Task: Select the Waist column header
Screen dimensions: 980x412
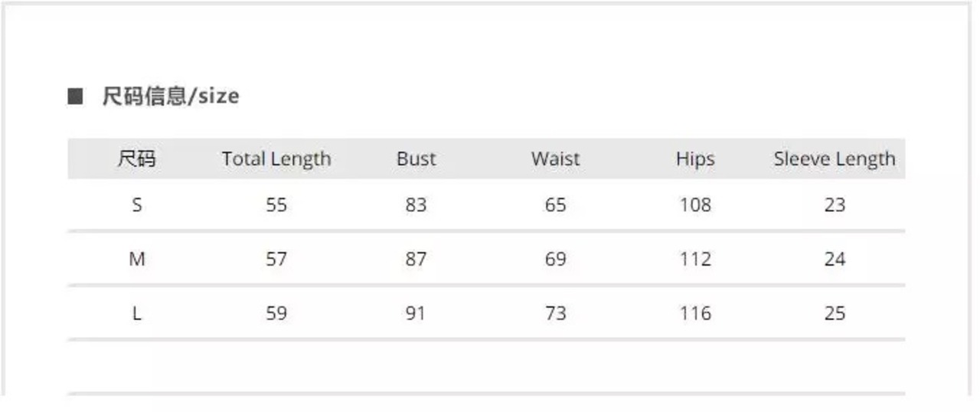Action: click(x=556, y=159)
